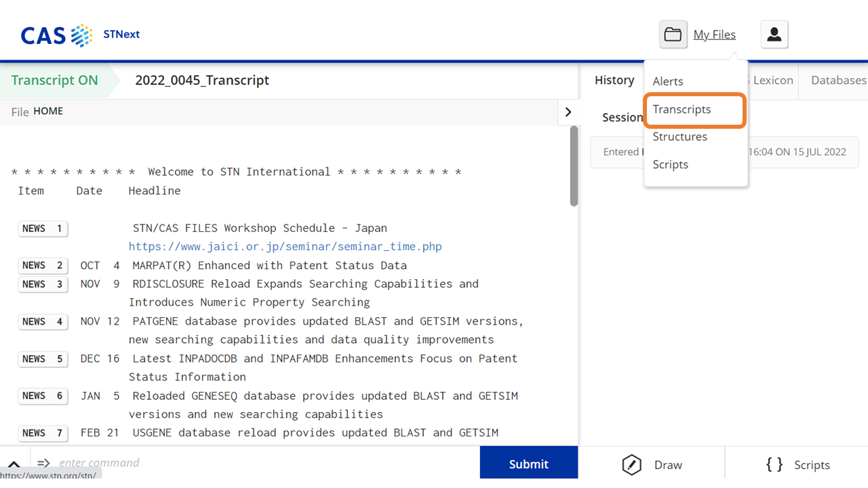Collapse the side panel with the arrow
868x488 pixels.
[x=568, y=112]
